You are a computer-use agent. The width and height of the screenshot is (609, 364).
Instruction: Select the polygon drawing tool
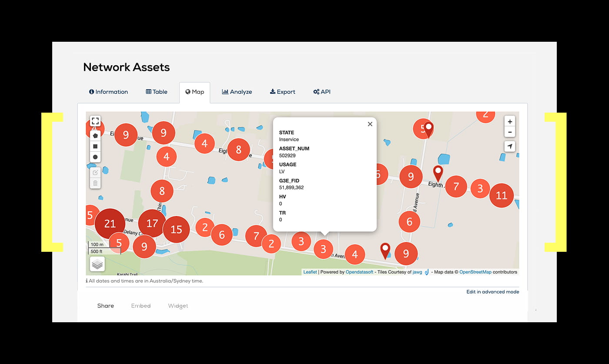click(x=95, y=136)
